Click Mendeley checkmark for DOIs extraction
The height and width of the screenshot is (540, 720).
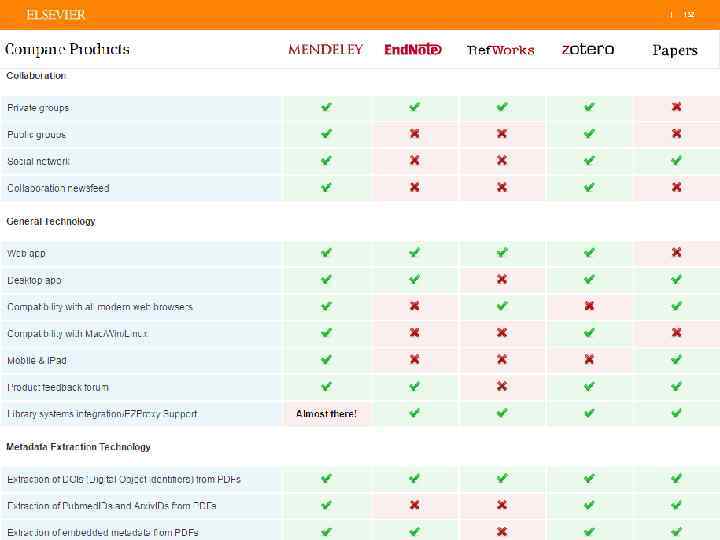[x=326, y=478]
